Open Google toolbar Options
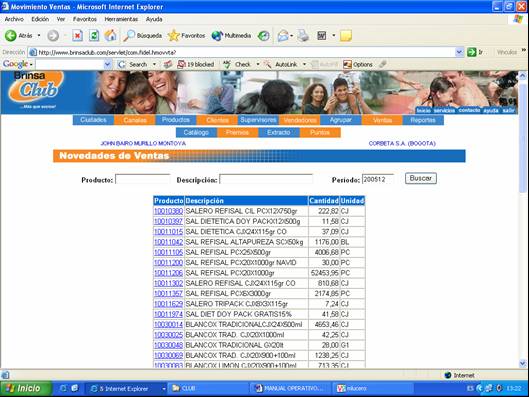This screenshot has height=397, width=529. 358,64
